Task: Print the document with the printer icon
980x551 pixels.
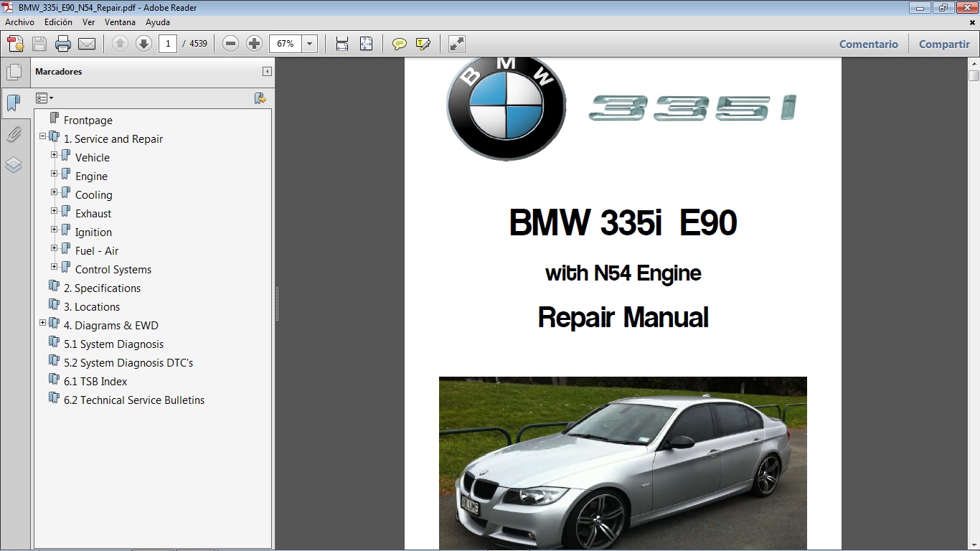Action: coord(63,44)
